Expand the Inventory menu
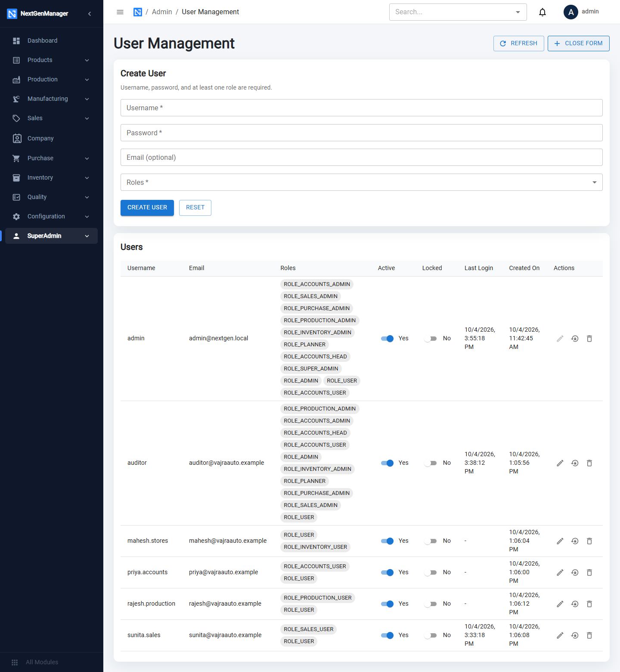 coord(51,177)
